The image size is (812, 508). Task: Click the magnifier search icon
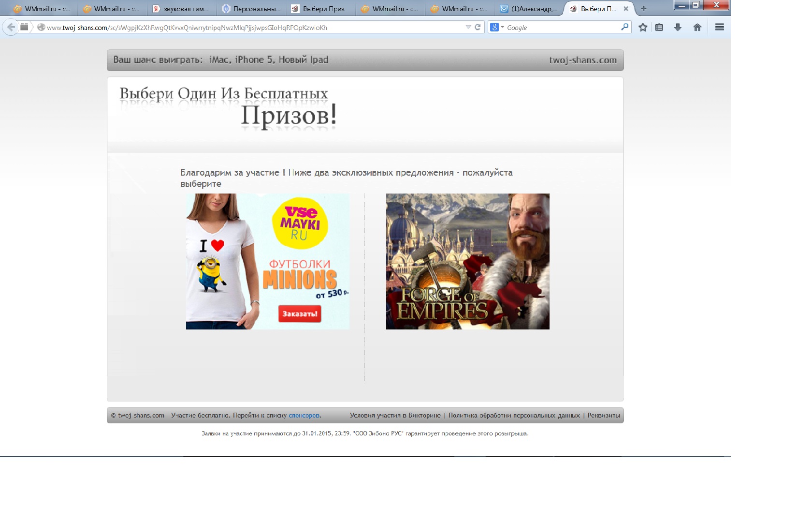[x=624, y=27]
